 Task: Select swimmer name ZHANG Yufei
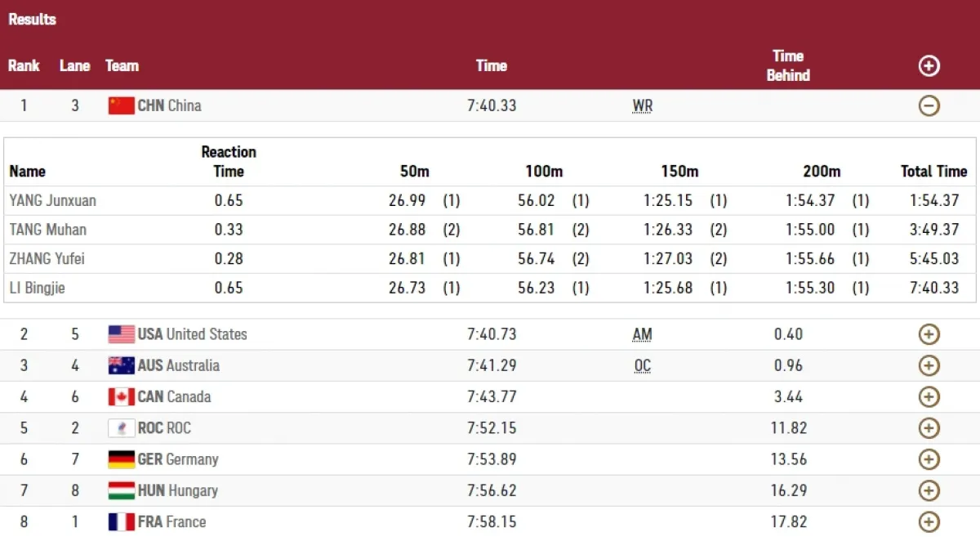47,258
